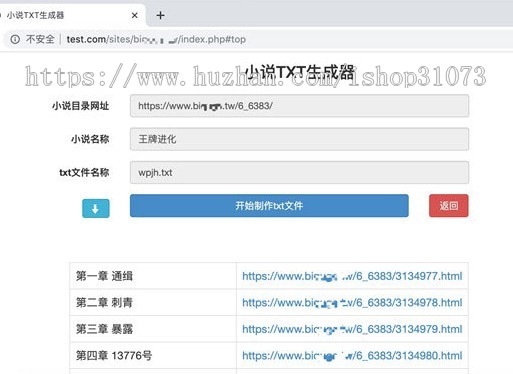Screen dimensions: 513x374
Task: Click the browser address bar URL
Action: (156, 39)
